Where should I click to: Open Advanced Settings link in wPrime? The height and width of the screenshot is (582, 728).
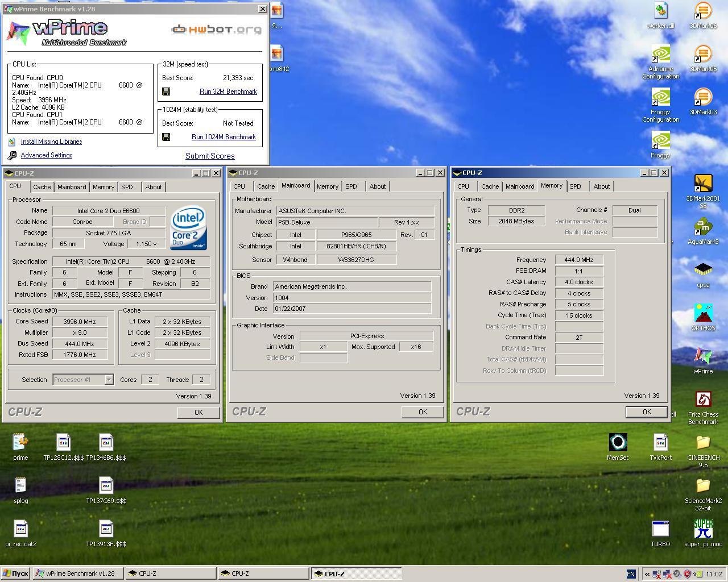click(46, 155)
